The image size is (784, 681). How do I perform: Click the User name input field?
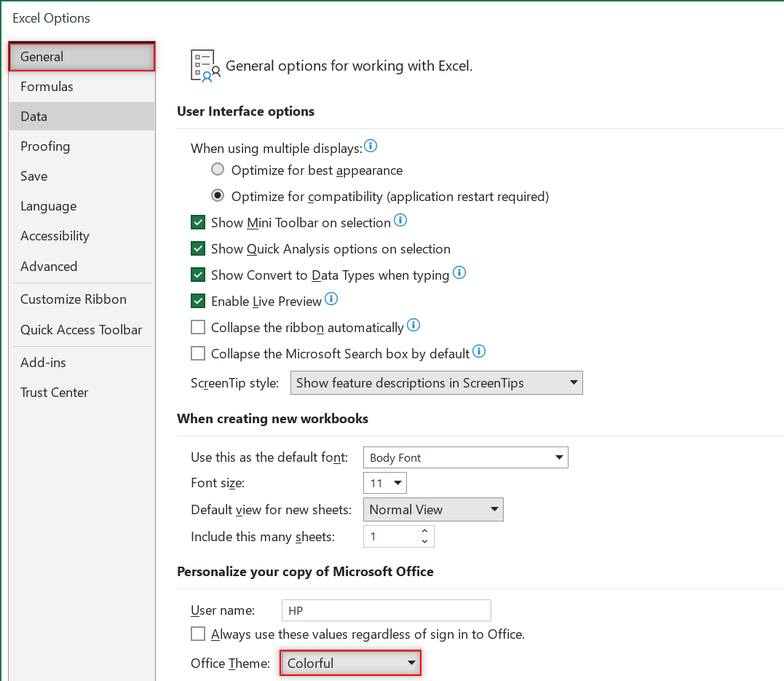coord(387,610)
